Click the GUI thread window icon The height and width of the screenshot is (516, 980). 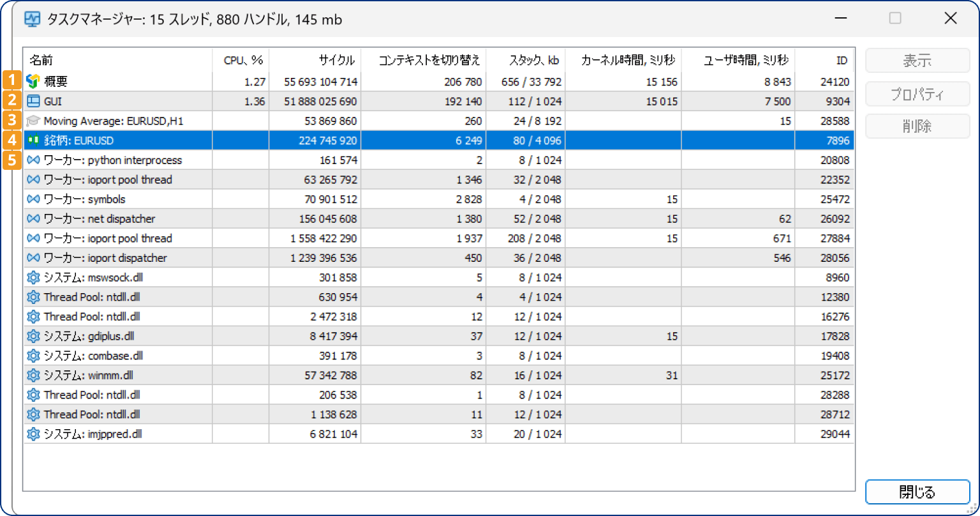pos(33,101)
